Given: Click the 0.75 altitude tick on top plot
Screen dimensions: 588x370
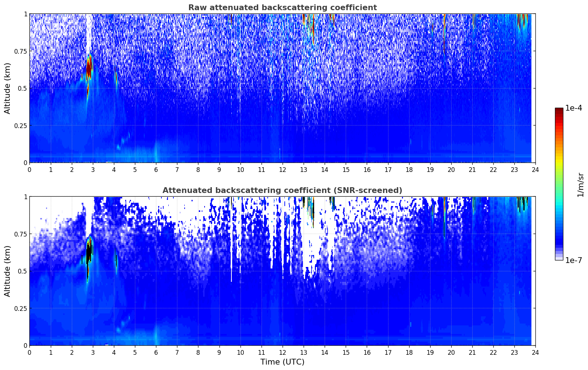Looking at the screenshot, I should 20,51.
